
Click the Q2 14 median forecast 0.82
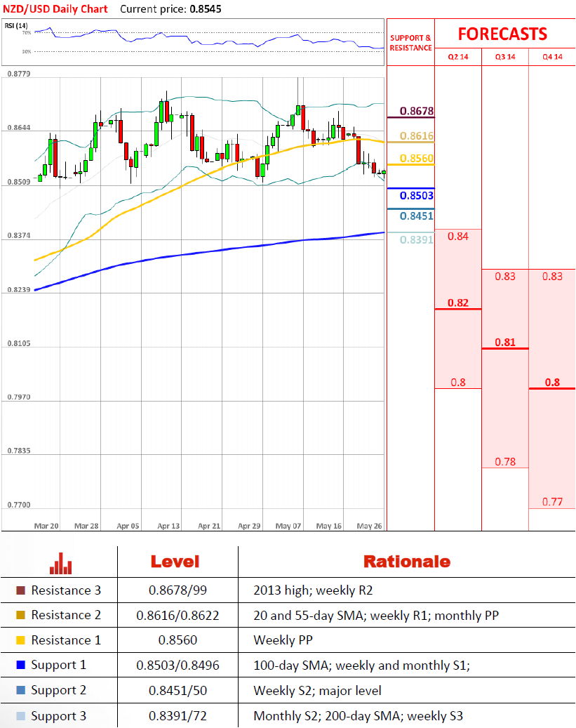(x=458, y=303)
